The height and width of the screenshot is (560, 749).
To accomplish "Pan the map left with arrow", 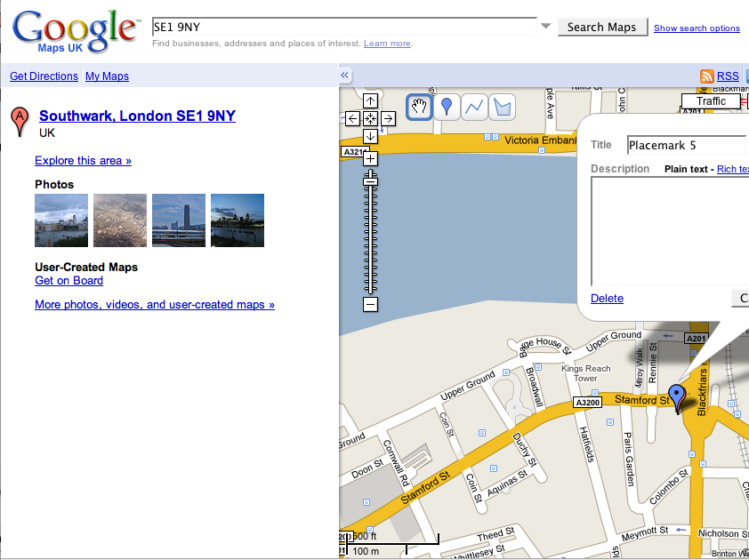I will click(353, 118).
